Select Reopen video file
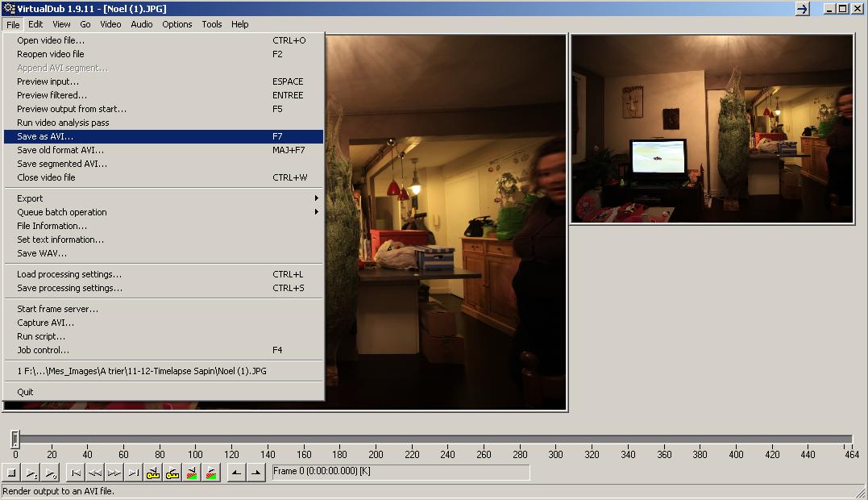 pos(164,54)
